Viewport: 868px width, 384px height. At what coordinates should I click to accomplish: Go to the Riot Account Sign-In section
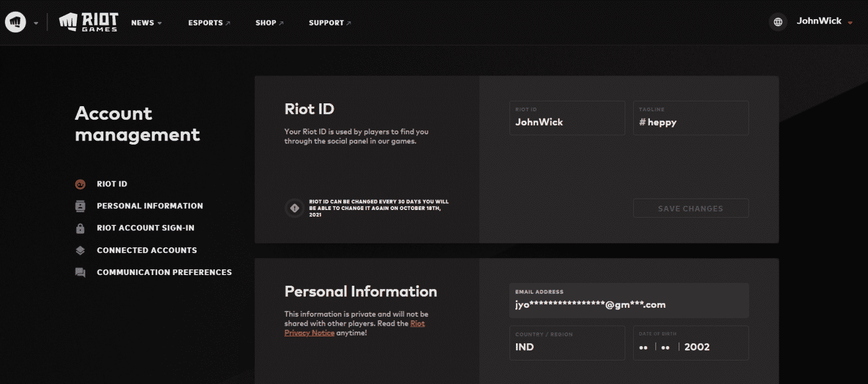point(146,228)
